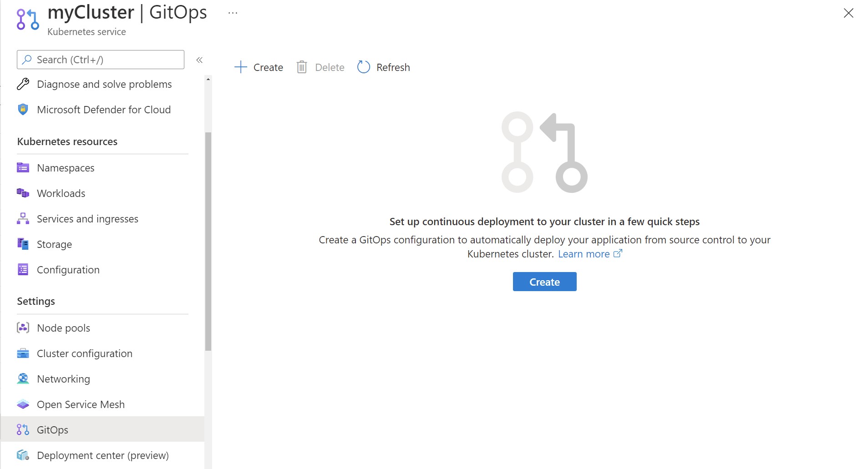
Task: Click the Defender shield icon
Action: pos(23,110)
